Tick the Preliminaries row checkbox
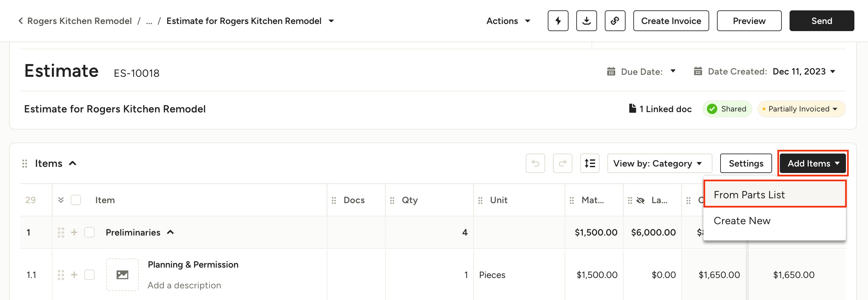 point(89,232)
